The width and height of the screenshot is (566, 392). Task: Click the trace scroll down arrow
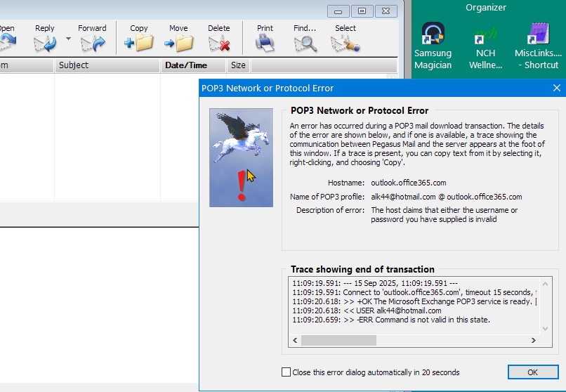545,329
